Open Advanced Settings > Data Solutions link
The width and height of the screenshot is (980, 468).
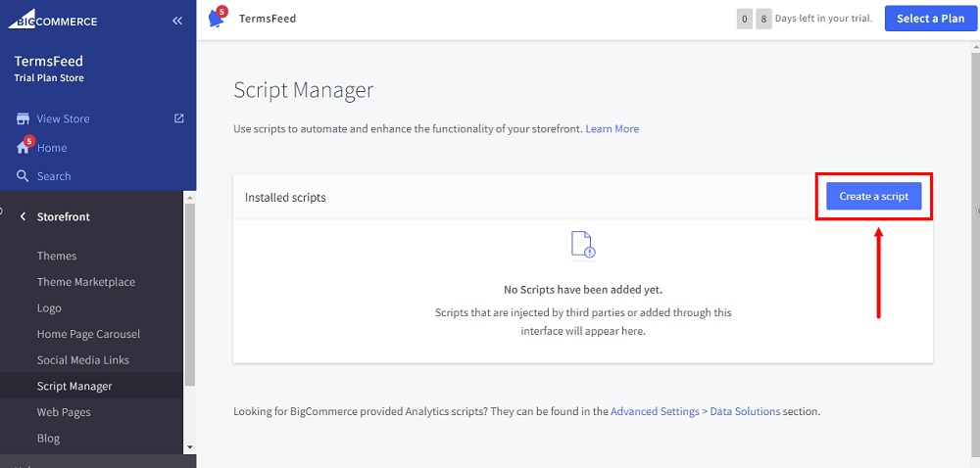coord(695,412)
